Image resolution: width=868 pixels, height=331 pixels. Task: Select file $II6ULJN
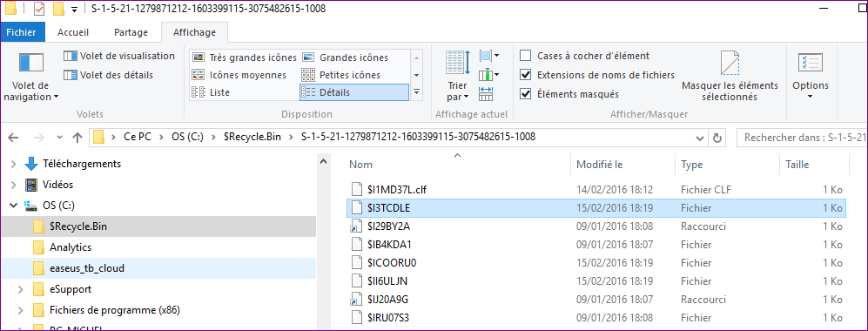(x=595, y=281)
